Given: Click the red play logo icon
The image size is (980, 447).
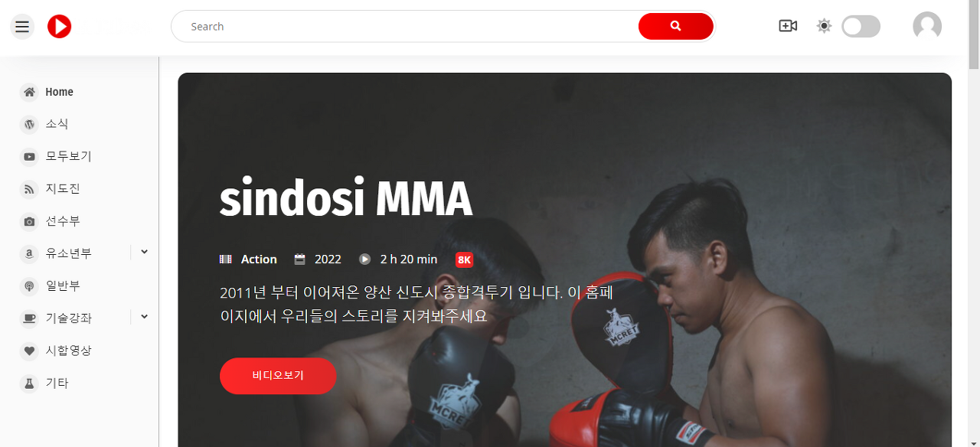Looking at the screenshot, I should (x=59, y=27).
